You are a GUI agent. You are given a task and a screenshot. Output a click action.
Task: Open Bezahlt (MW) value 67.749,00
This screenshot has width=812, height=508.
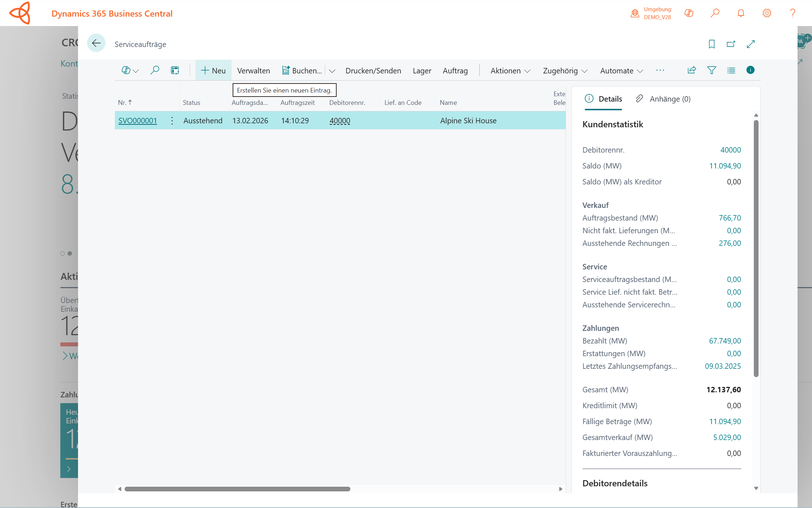pos(725,341)
